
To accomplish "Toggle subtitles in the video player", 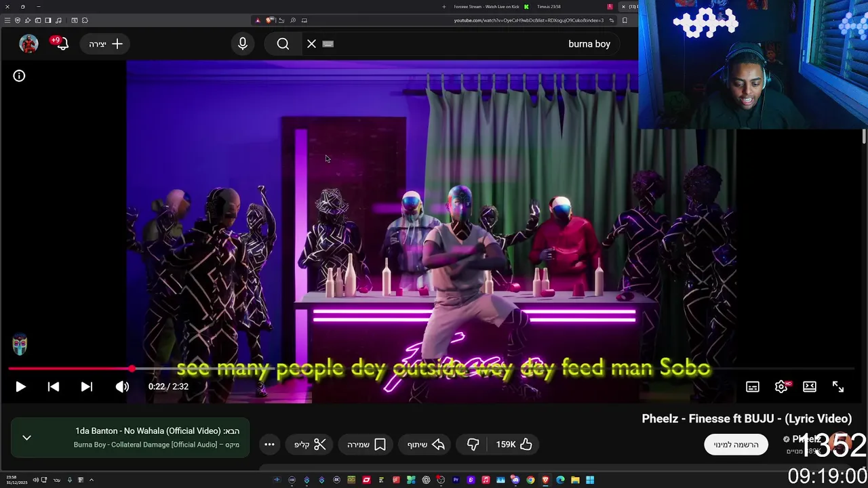I will (753, 386).
